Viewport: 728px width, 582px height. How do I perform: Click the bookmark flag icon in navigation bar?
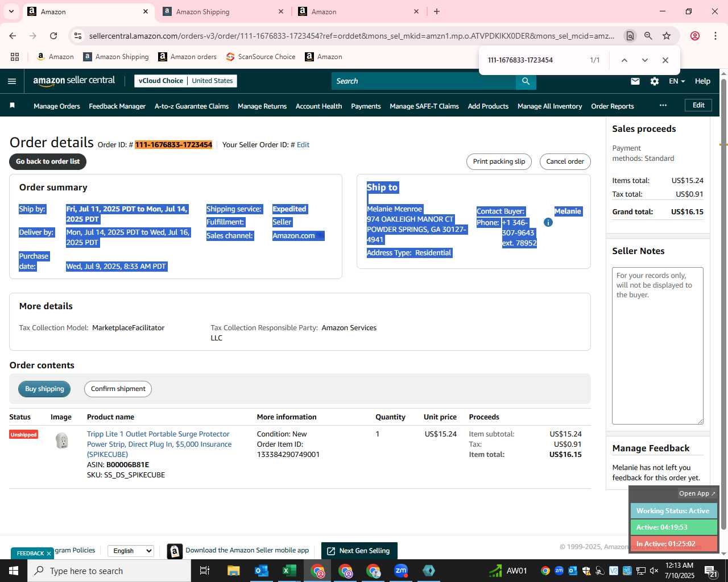pos(12,106)
